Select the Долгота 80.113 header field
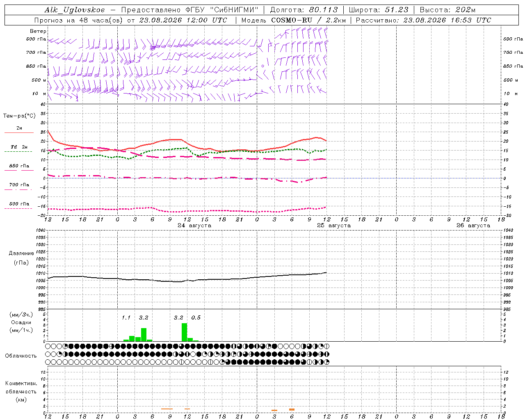Viewport: 525px width, 420px height. 304,10
